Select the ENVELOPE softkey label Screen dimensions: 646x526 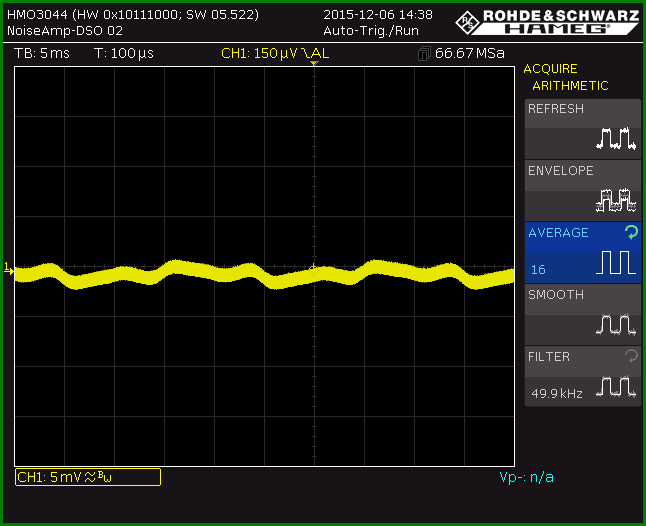click(561, 171)
